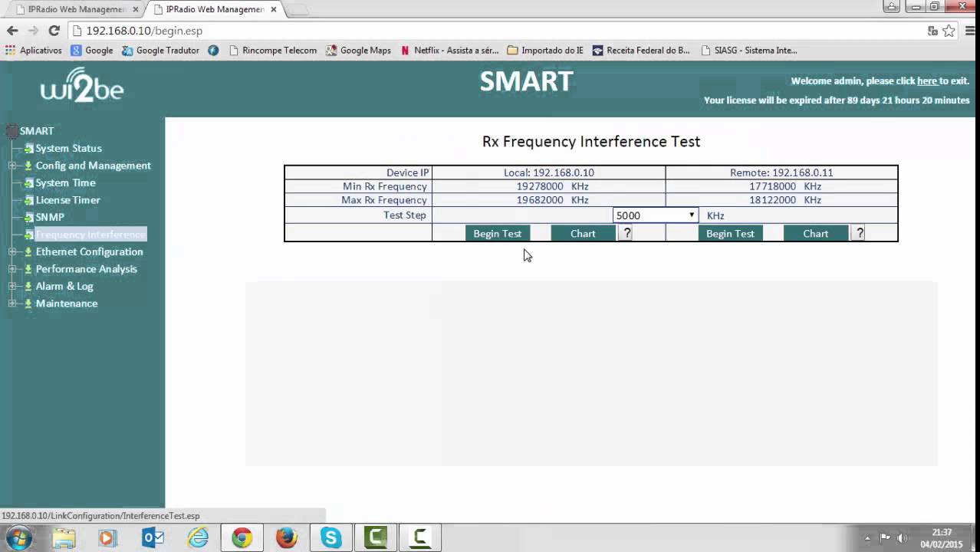This screenshot has width=980, height=552.
Task: Open Internet Explorer from the taskbar
Action: (x=198, y=538)
